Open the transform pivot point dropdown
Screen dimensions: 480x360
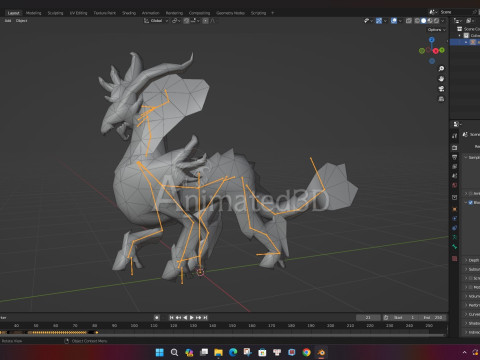click(176, 21)
